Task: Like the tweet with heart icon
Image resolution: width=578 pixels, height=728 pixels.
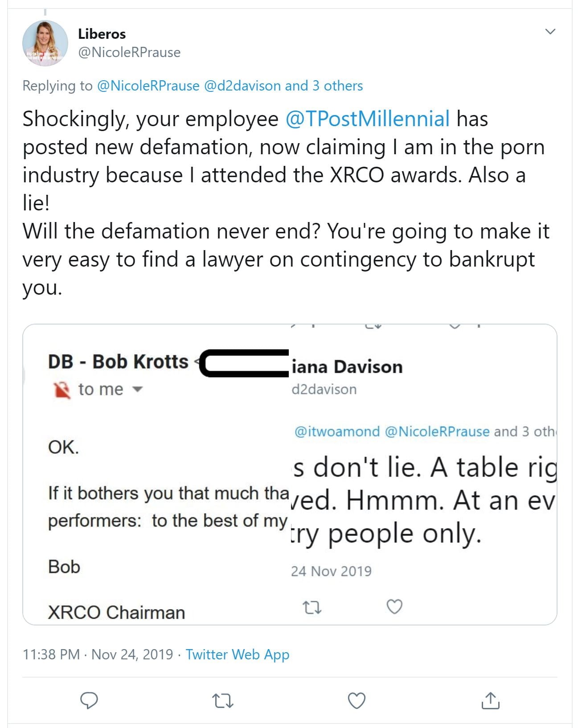Action: [357, 701]
